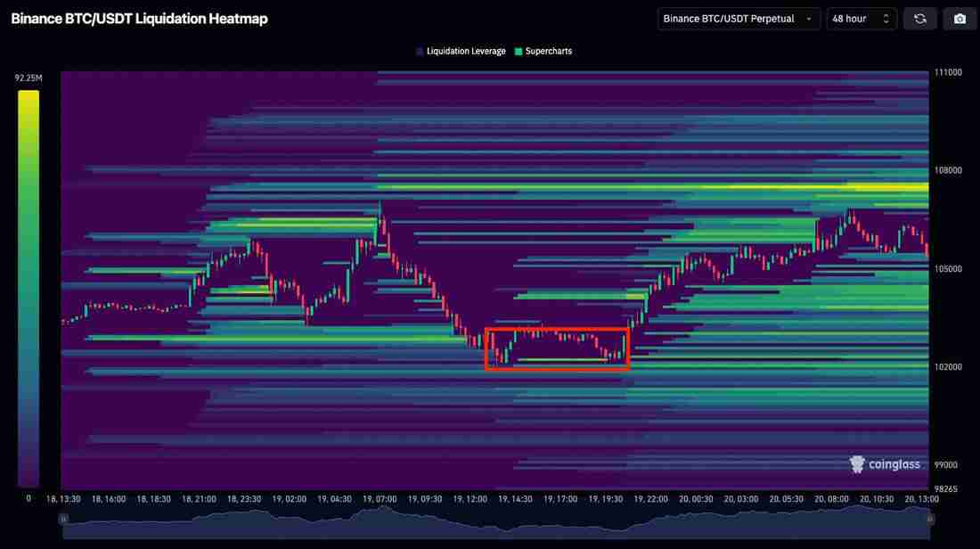Click the refresh chart icon
The width and height of the screenshot is (980, 549).
point(920,19)
